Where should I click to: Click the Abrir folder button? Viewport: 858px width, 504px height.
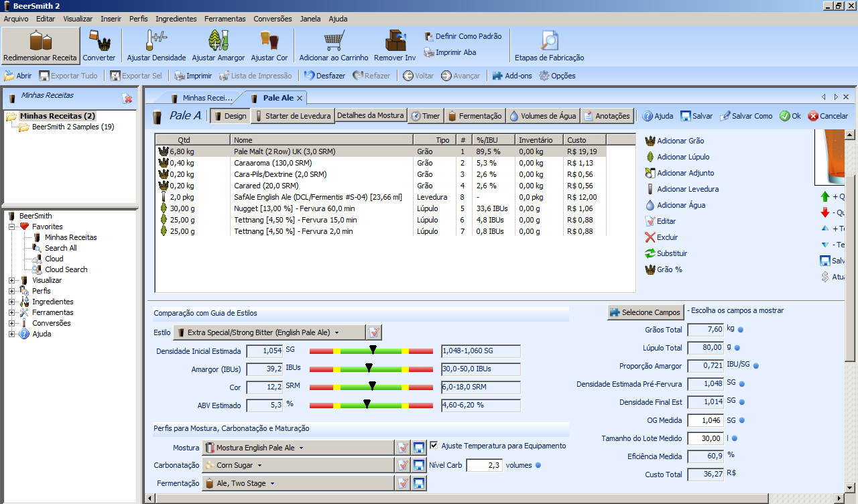point(18,76)
